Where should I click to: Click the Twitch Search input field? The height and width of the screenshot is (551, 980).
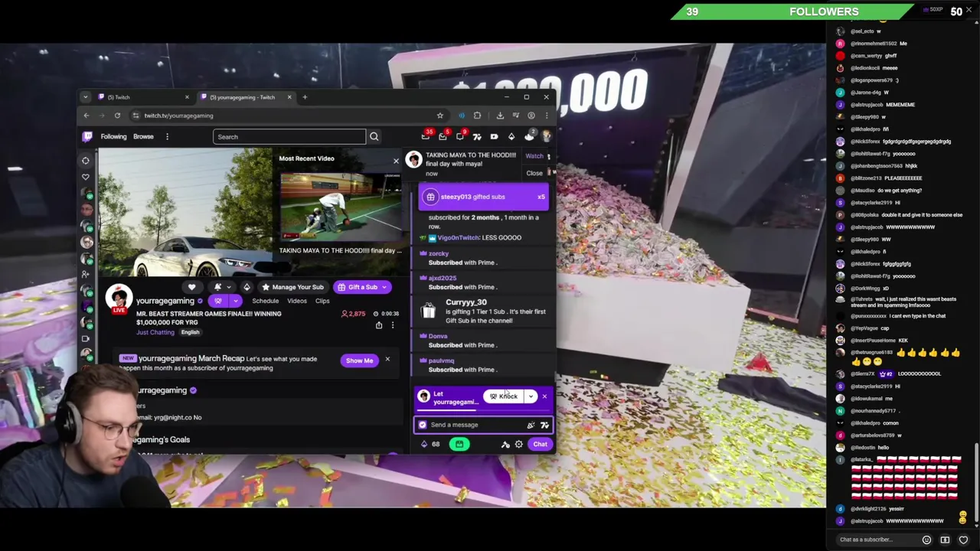[289, 137]
